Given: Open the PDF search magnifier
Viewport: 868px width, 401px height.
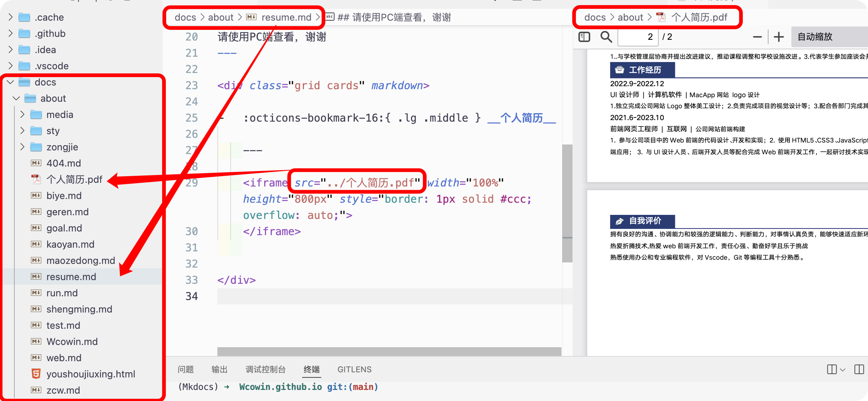Looking at the screenshot, I should pyautogui.click(x=606, y=37).
